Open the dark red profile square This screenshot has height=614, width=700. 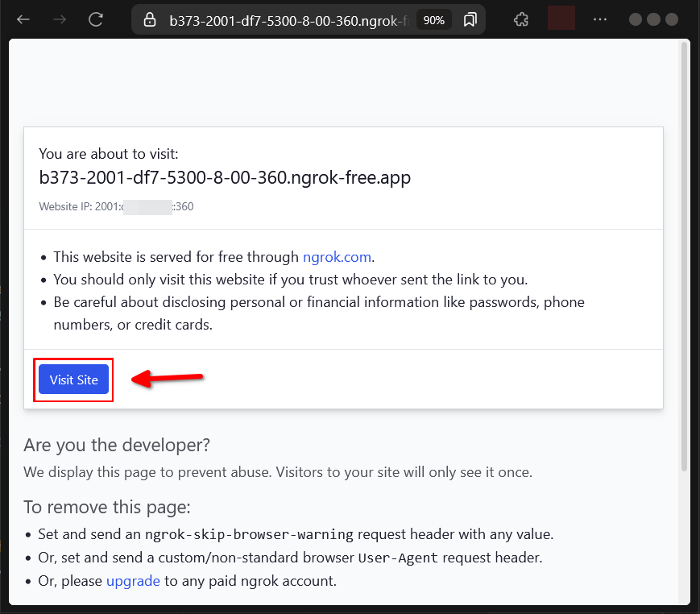click(x=561, y=19)
